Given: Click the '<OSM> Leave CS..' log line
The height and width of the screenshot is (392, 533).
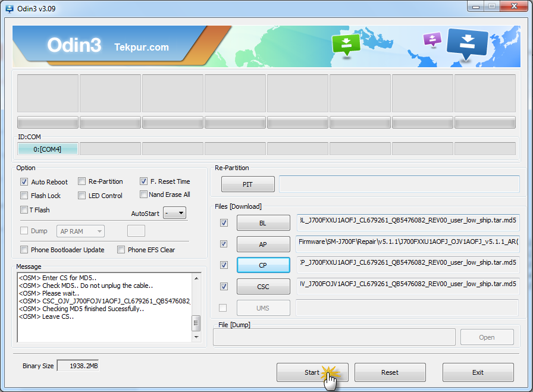Looking at the screenshot, I should pos(46,316).
